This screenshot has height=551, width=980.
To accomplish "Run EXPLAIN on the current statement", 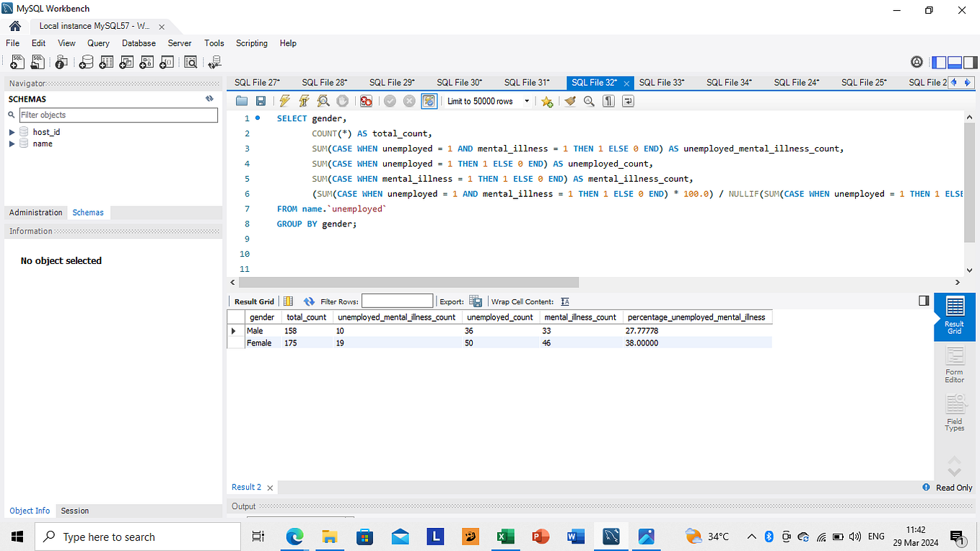I will click(x=323, y=101).
